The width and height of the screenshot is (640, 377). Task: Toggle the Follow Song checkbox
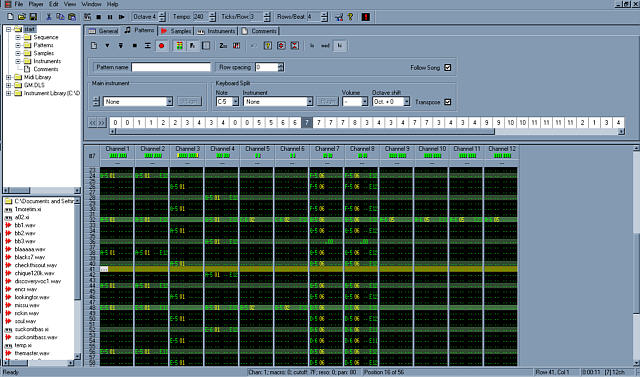click(448, 67)
